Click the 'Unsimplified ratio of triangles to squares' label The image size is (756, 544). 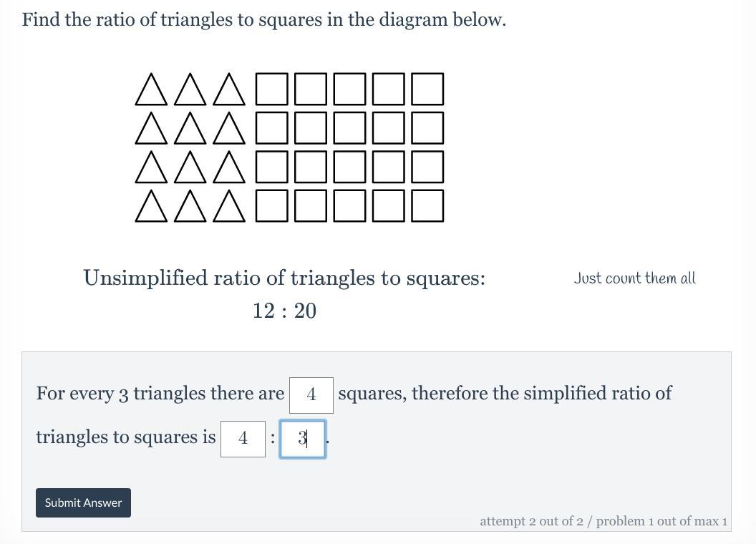284,278
